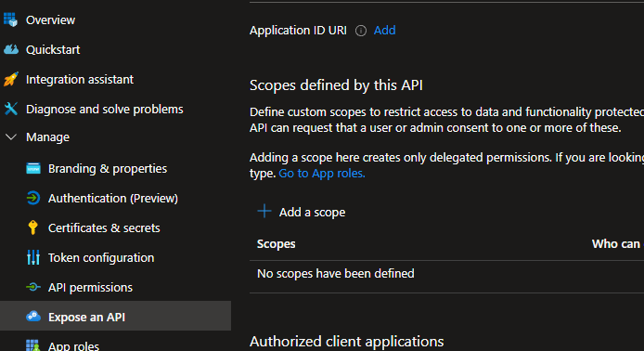Click the Branding & properties card icon

click(x=33, y=168)
